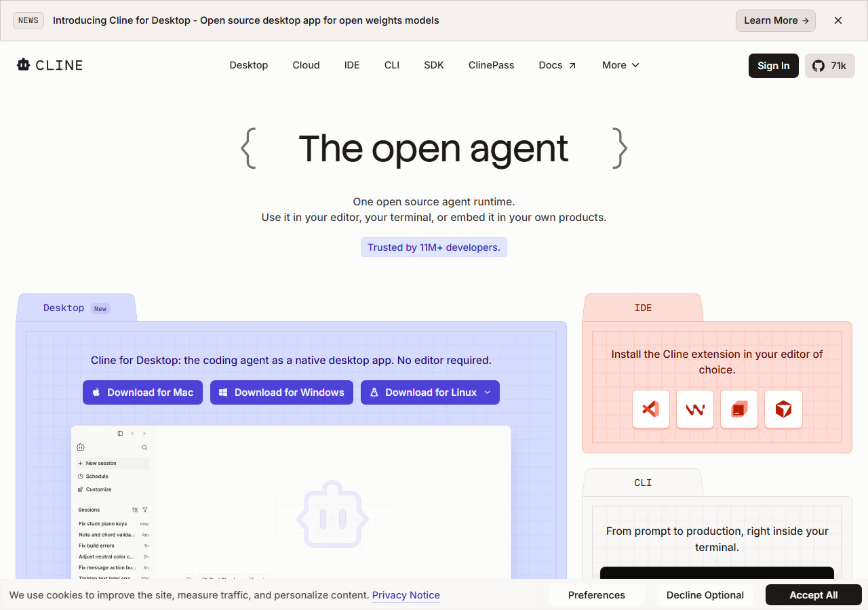Click Download for Mac
Image resolution: width=868 pixels, height=610 pixels.
point(142,392)
